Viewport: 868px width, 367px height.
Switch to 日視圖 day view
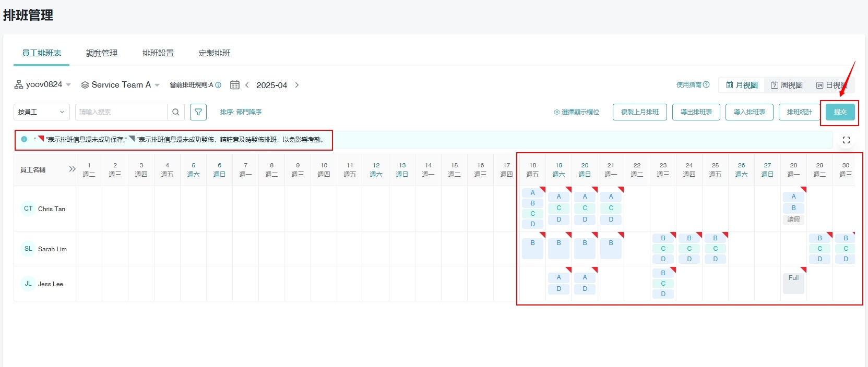click(x=831, y=85)
